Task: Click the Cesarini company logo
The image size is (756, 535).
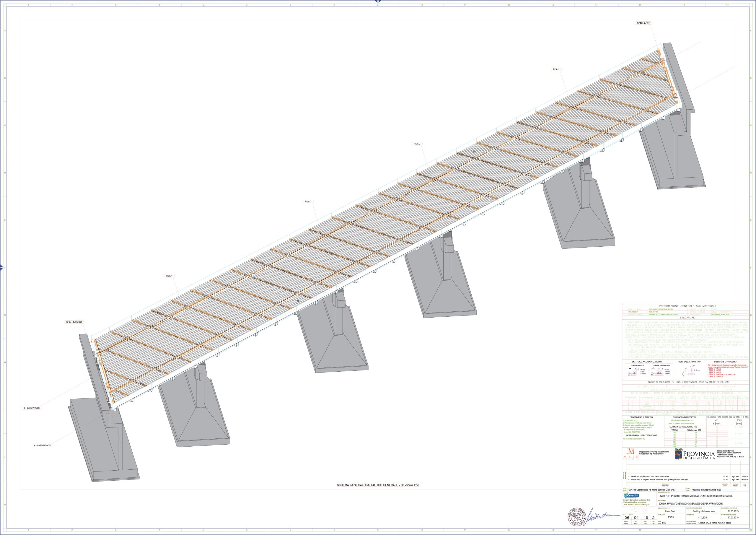Action: pyautogui.click(x=632, y=496)
